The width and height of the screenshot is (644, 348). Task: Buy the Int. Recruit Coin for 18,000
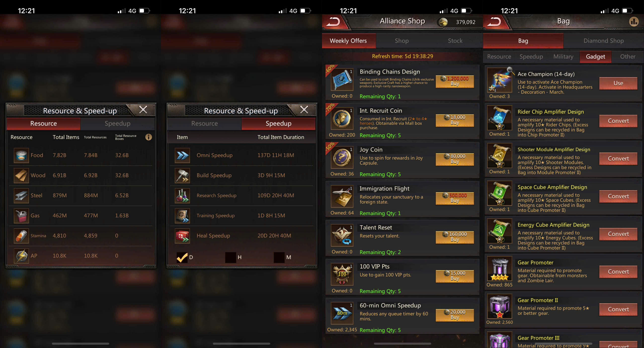pyautogui.click(x=455, y=120)
